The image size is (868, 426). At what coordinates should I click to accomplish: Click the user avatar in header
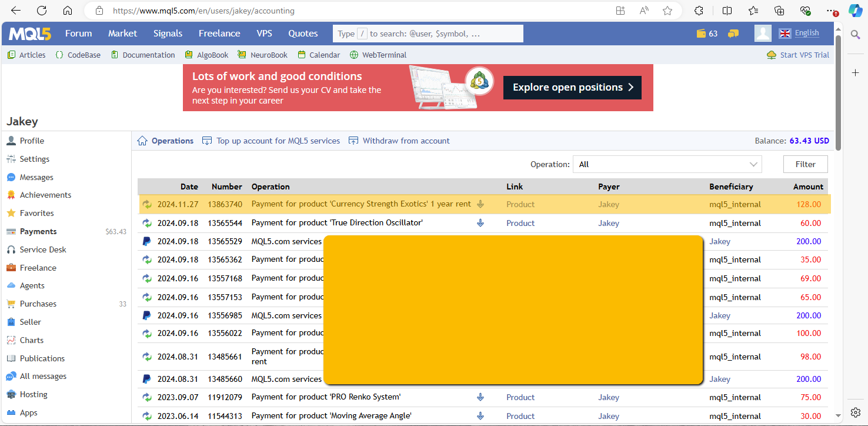coord(763,34)
